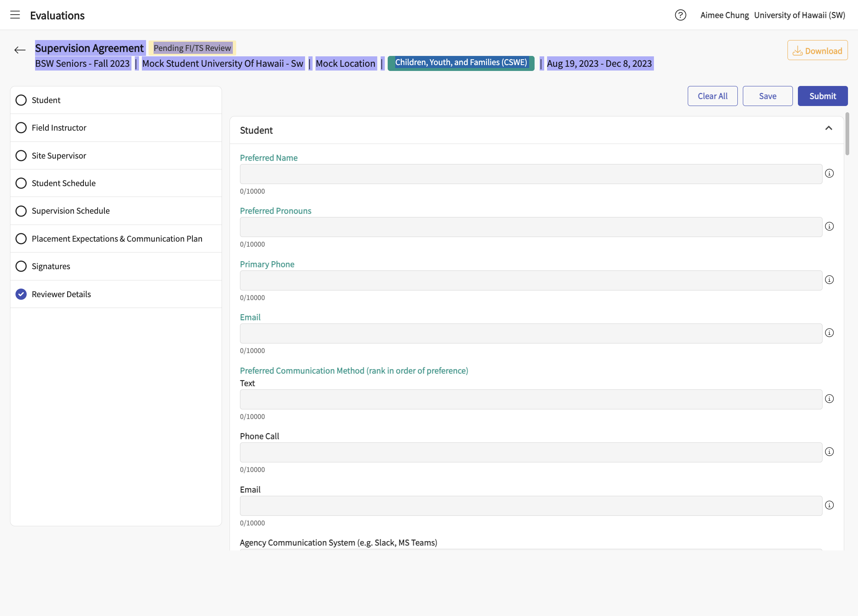858x616 pixels.
Task: Click info icon beside first Email field
Action: pos(829,333)
